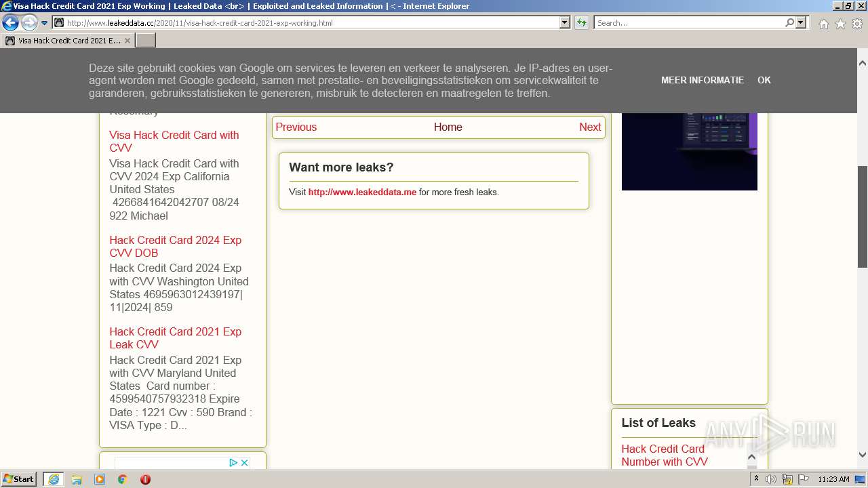
Task: Show hidden system tray icons
Action: [756, 479]
